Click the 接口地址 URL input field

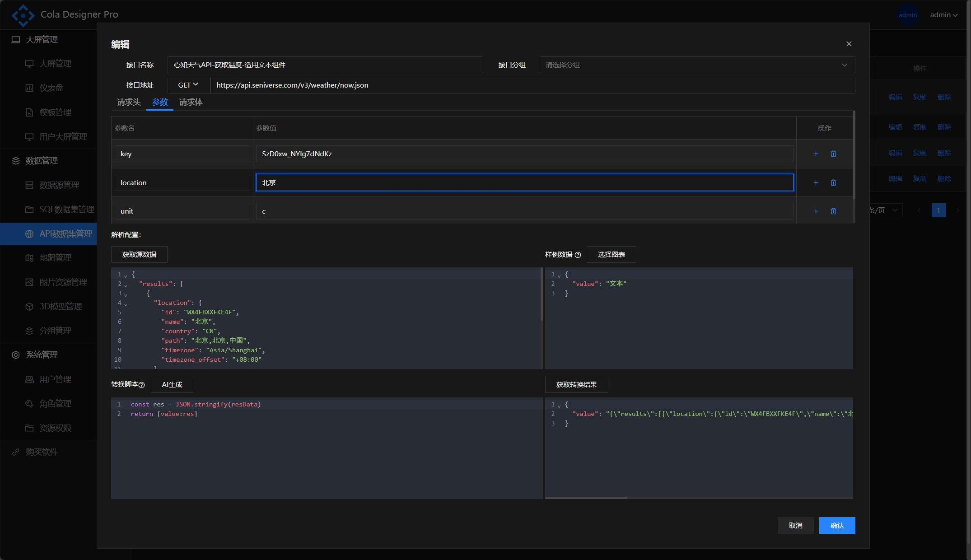point(532,85)
